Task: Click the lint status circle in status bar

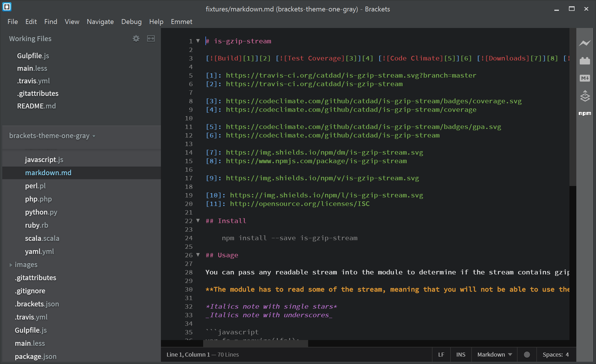Action: point(526,355)
